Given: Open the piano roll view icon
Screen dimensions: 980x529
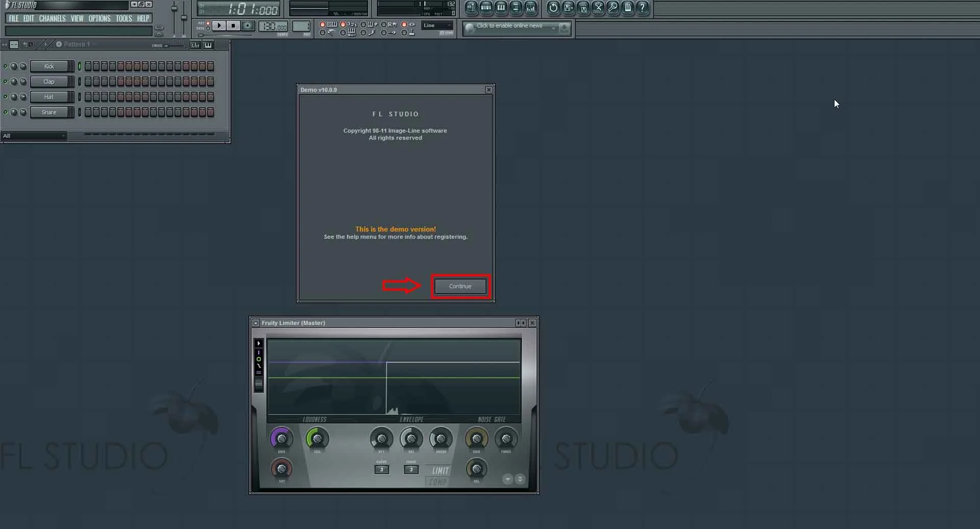Looking at the screenshot, I should [x=501, y=8].
